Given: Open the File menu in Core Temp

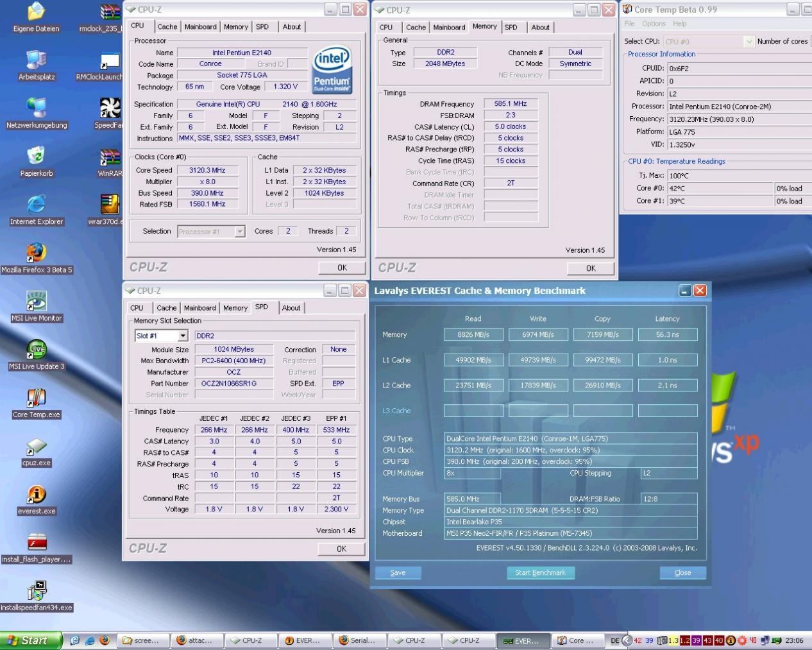Looking at the screenshot, I should click(x=629, y=24).
